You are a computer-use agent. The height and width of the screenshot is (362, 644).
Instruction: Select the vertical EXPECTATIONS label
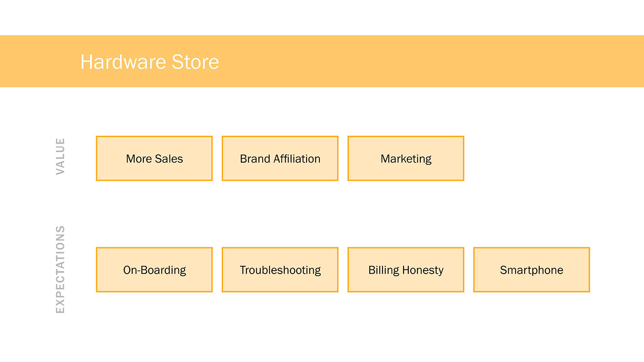[x=61, y=269]
